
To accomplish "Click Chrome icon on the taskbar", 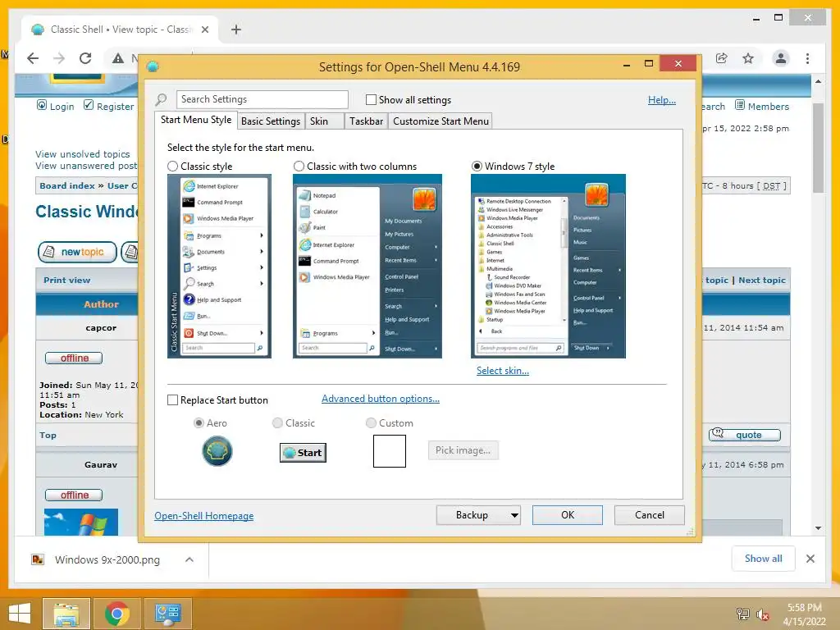I will 116,614.
